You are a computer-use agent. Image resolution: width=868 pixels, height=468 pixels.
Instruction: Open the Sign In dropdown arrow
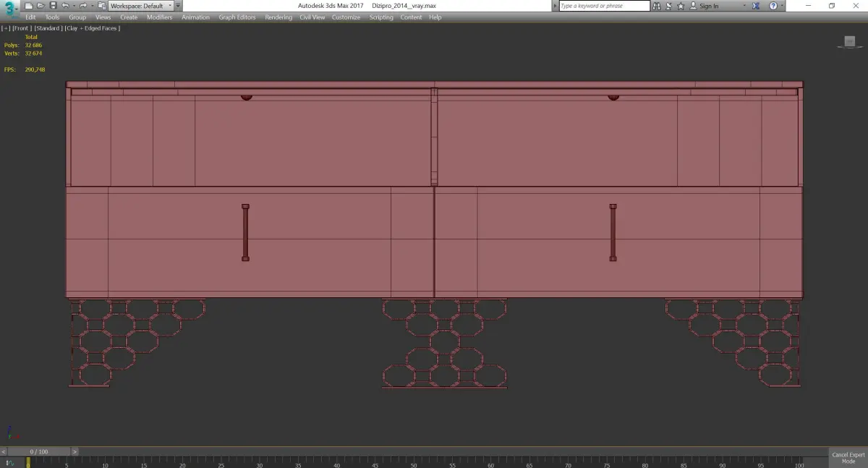coord(744,6)
